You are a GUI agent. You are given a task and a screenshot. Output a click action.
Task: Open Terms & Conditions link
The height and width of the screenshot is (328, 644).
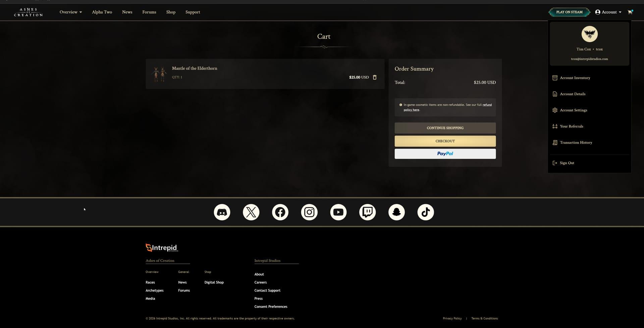(484, 318)
